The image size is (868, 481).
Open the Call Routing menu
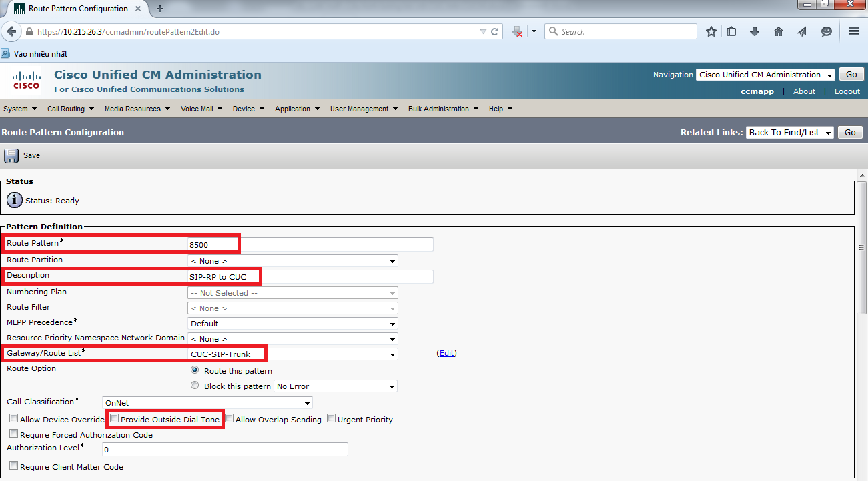[x=70, y=109]
